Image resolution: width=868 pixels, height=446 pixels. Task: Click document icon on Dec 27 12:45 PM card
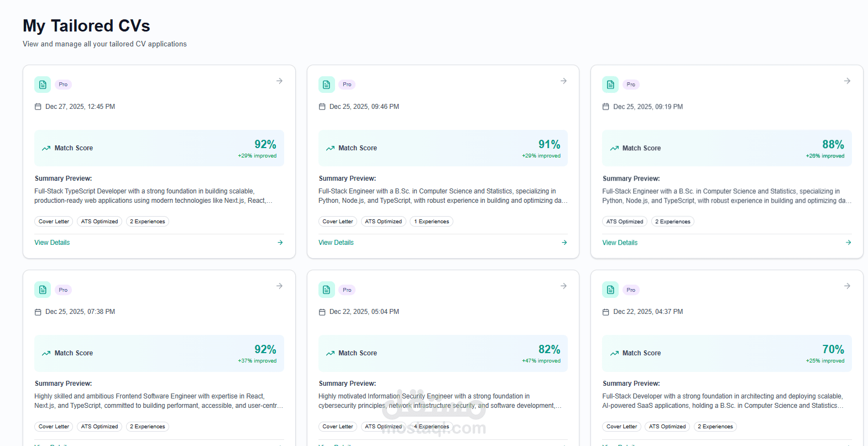click(x=43, y=85)
